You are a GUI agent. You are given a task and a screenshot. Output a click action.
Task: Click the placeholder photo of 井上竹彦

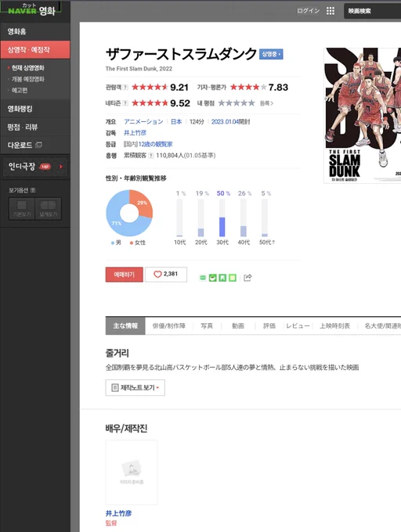[x=132, y=473]
